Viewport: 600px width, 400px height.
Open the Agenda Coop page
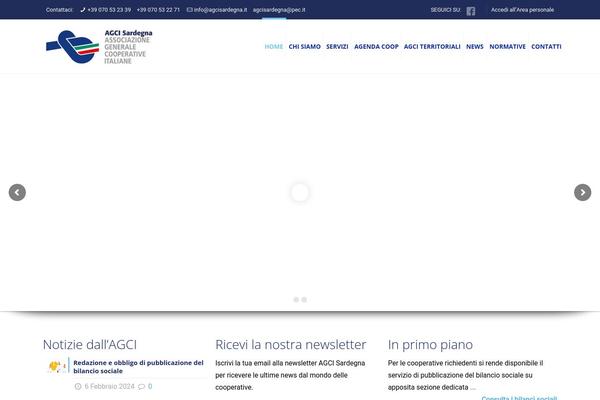tap(376, 47)
